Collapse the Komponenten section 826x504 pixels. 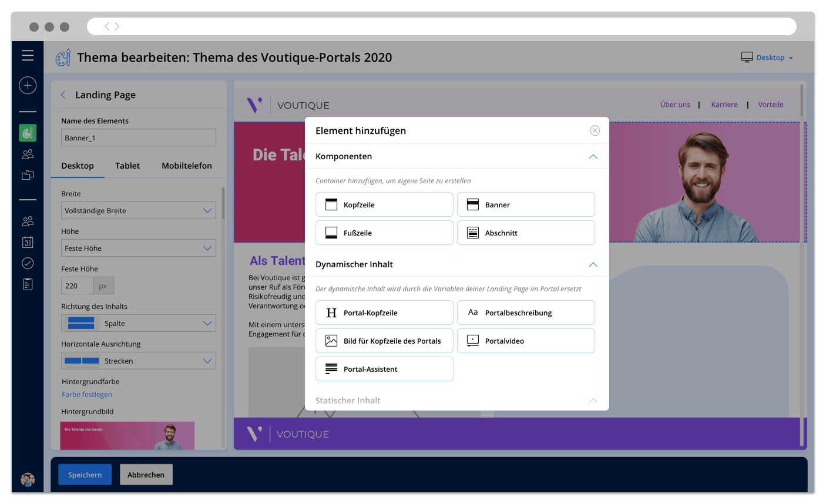(593, 156)
